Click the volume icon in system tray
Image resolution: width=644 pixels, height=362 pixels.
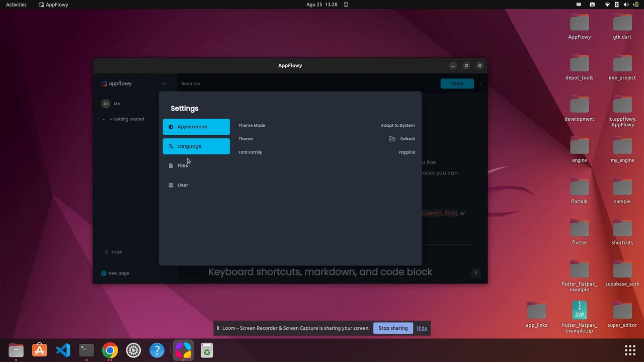click(626, 5)
